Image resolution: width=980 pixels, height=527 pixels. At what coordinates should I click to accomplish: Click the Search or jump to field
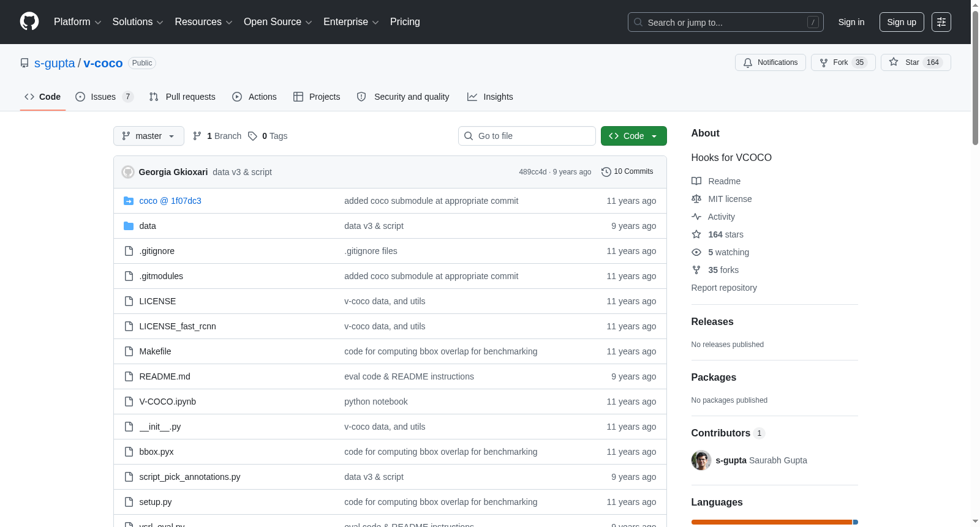click(x=726, y=22)
